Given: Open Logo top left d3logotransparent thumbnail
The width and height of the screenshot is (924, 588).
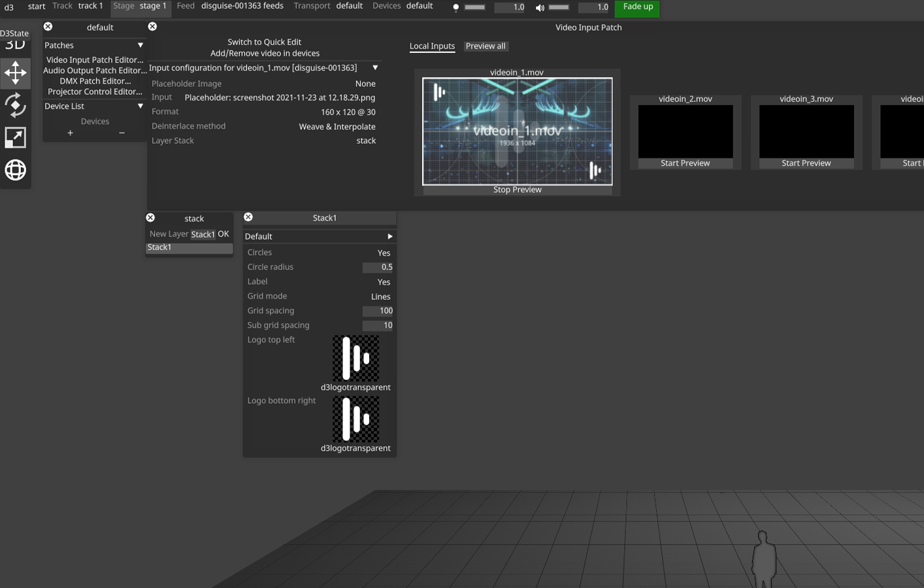Looking at the screenshot, I should coord(355,358).
